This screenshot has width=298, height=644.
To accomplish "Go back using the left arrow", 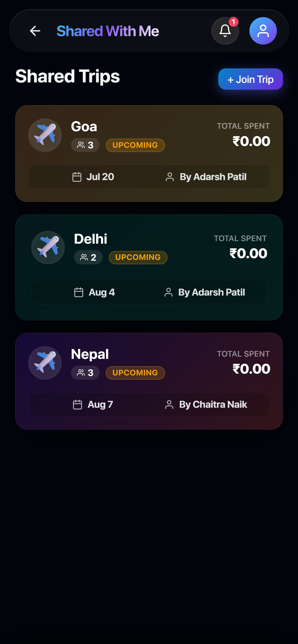I will [x=35, y=31].
